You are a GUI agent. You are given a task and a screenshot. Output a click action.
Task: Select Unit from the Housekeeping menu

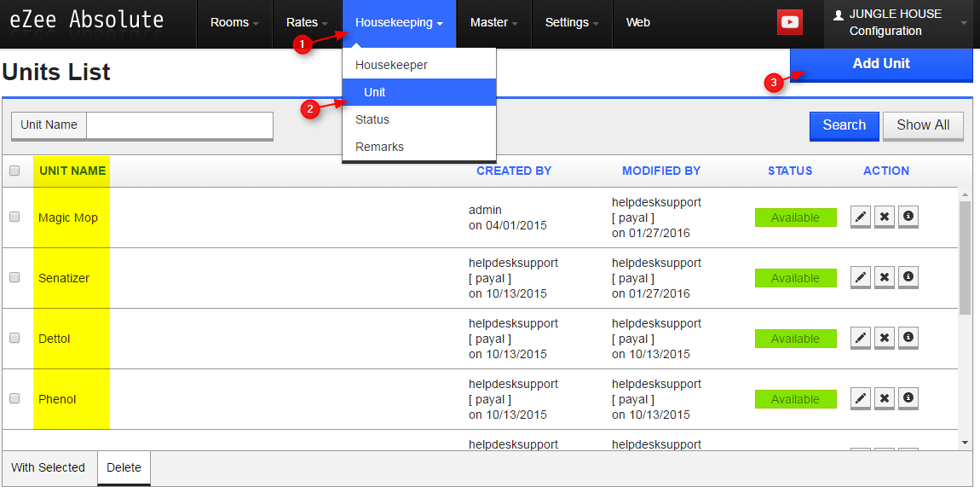point(418,92)
